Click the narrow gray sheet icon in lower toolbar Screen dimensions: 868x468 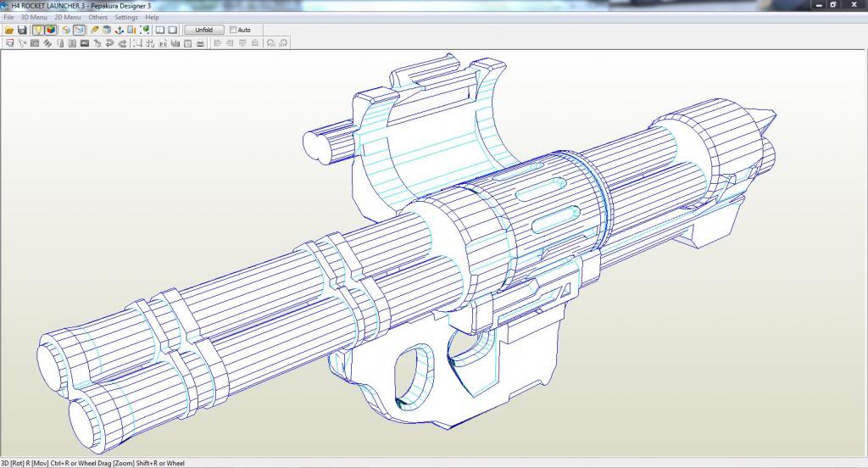(60, 43)
